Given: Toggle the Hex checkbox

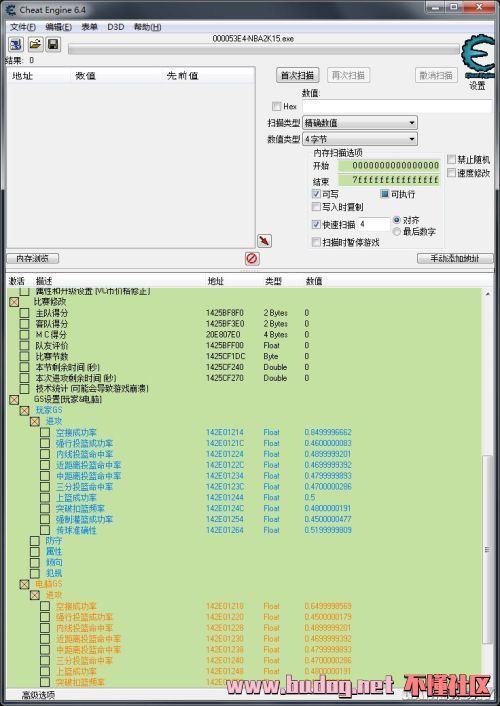Looking at the screenshot, I should point(277,106).
